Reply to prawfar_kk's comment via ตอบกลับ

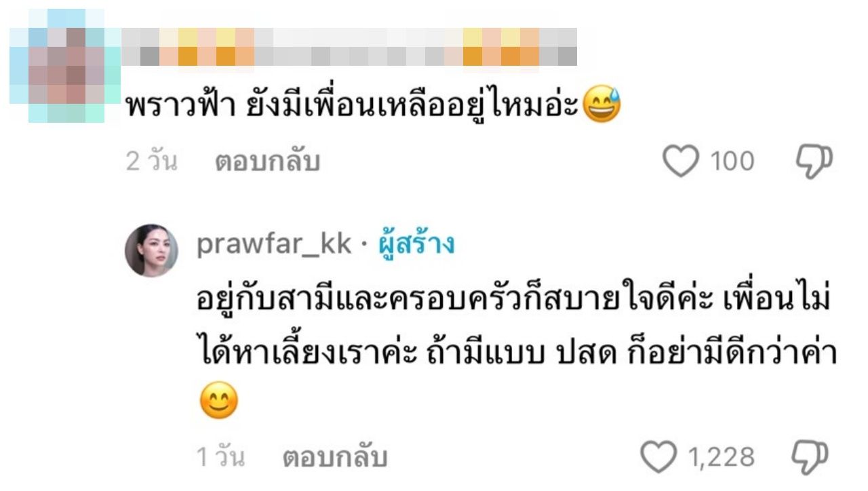[335, 457]
